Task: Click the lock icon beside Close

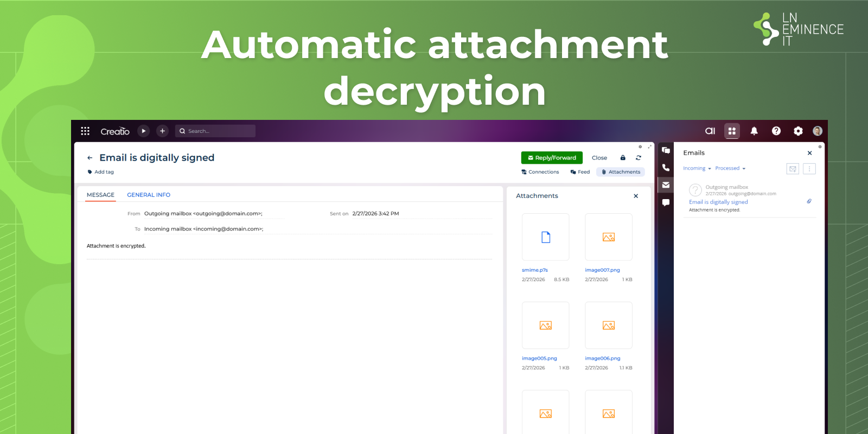Action: (x=623, y=158)
